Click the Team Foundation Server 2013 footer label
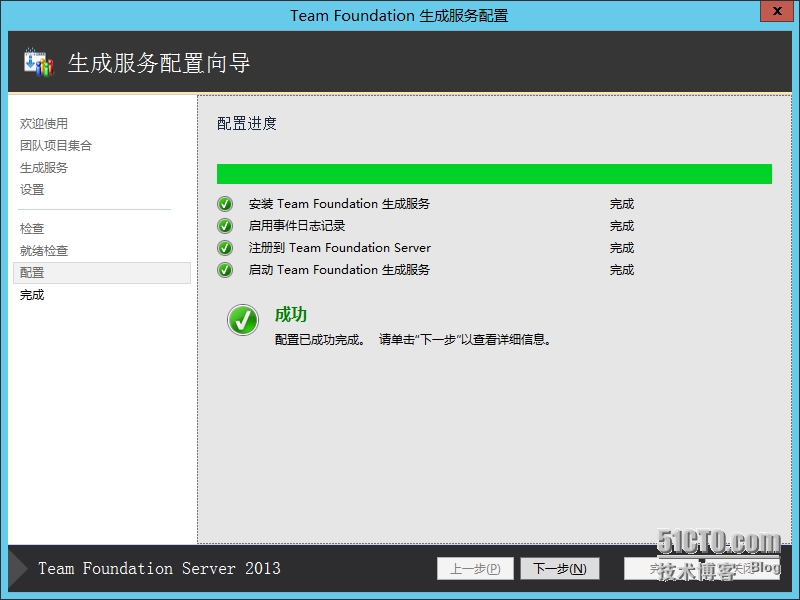The width and height of the screenshot is (800, 600). [x=159, y=568]
